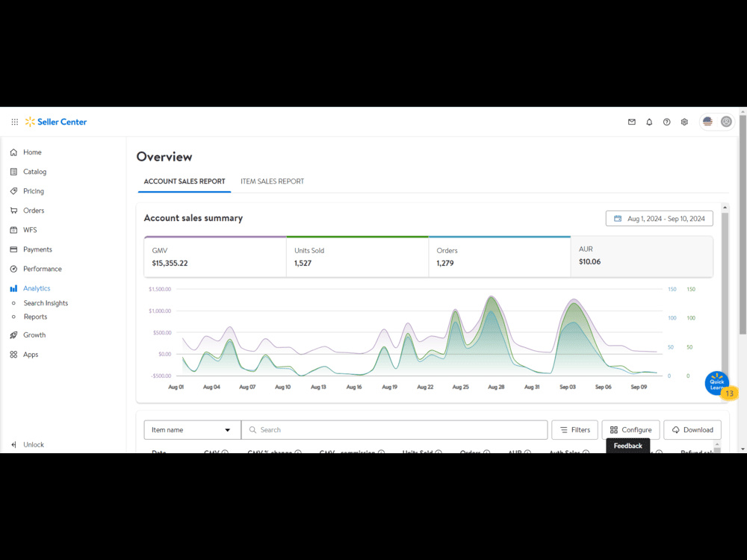747x560 pixels.
Task: Open Payments menu item
Action: click(x=37, y=249)
